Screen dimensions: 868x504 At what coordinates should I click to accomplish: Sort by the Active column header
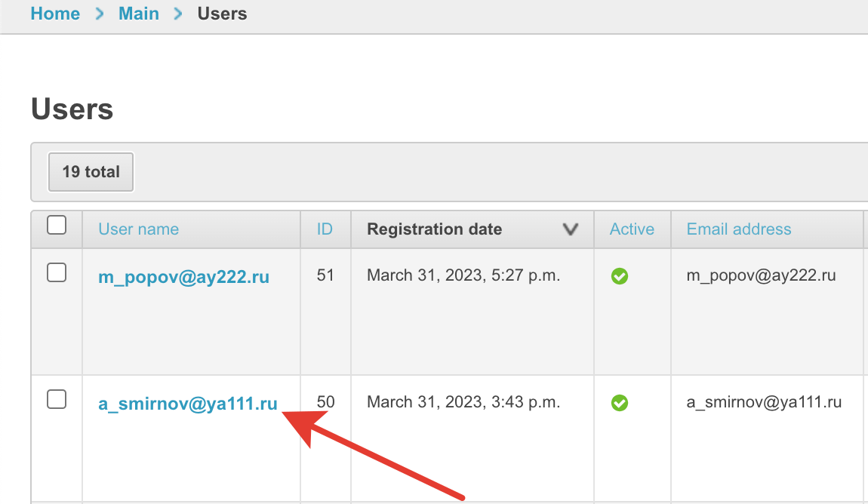(x=632, y=229)
